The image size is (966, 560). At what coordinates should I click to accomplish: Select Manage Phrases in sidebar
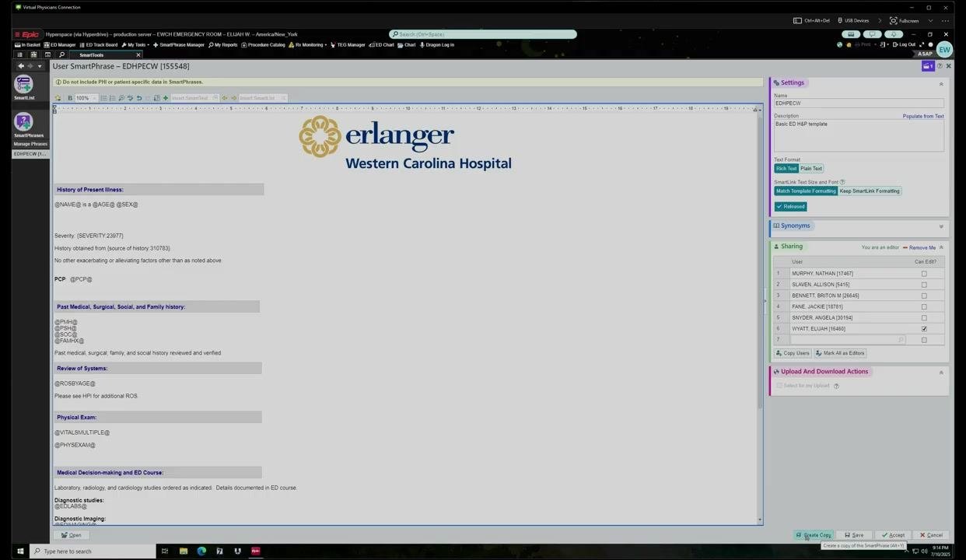pyautogui.click(x=30, y=144)
